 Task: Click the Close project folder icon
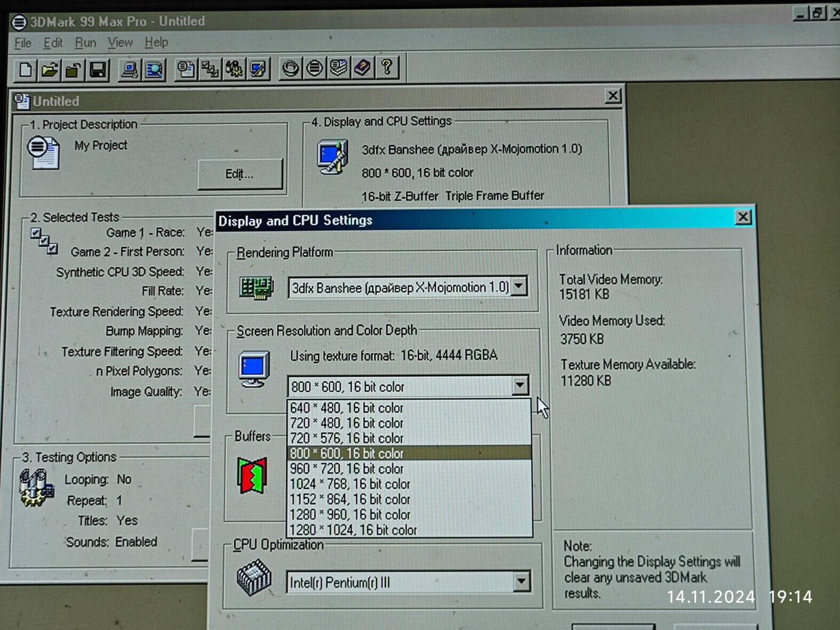74,70
